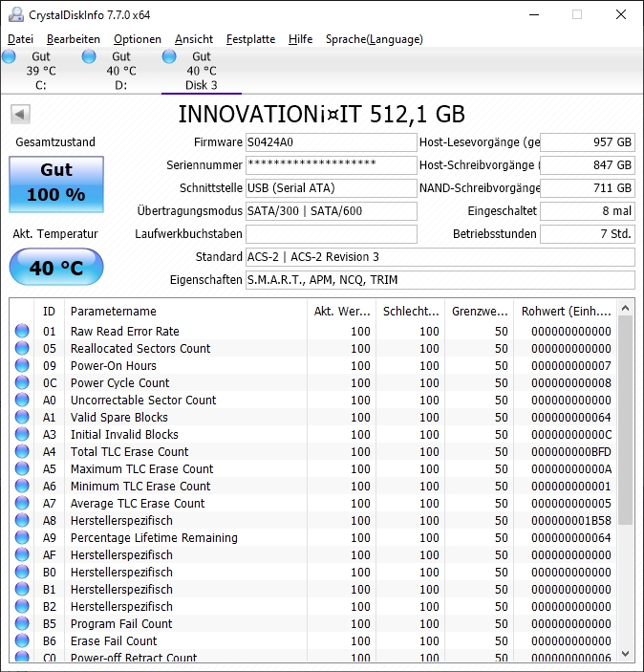Switch to the D: drive tab
Image resolution: width=644 pixels, height=672 pixels.
121,71
